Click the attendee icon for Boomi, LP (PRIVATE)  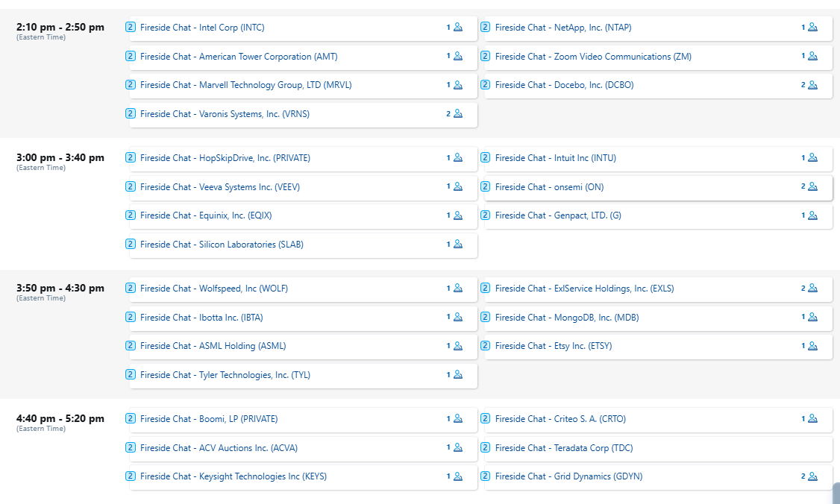pyautogui.click(x=458, y=418)
